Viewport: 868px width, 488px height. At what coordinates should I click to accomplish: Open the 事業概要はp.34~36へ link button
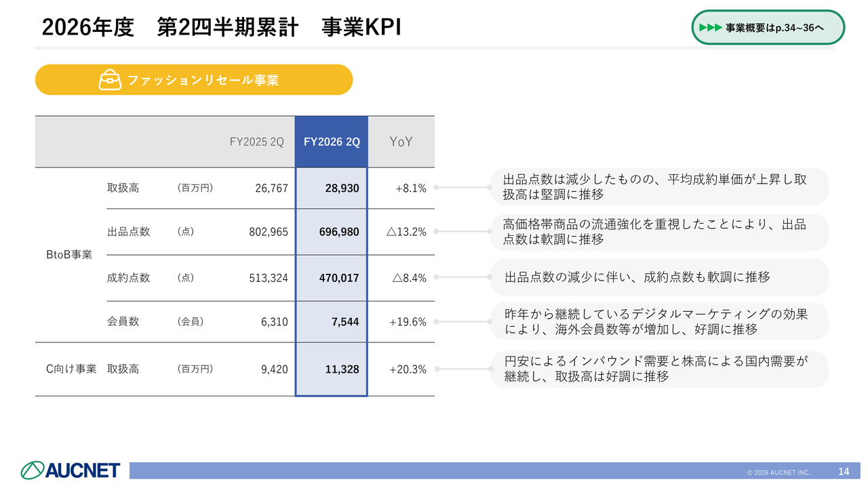[x=768, y=28]
